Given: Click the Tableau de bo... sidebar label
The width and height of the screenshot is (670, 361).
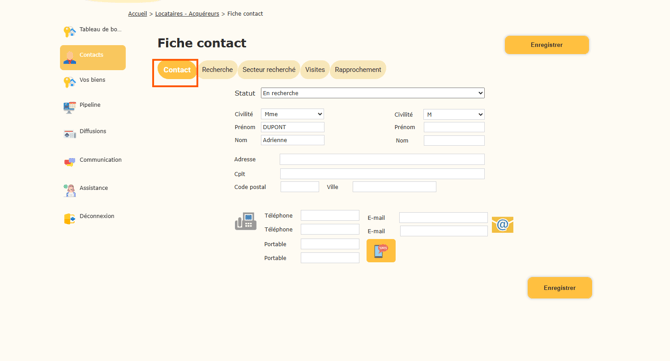Looking at the screenshot, I should coord(100,29).
